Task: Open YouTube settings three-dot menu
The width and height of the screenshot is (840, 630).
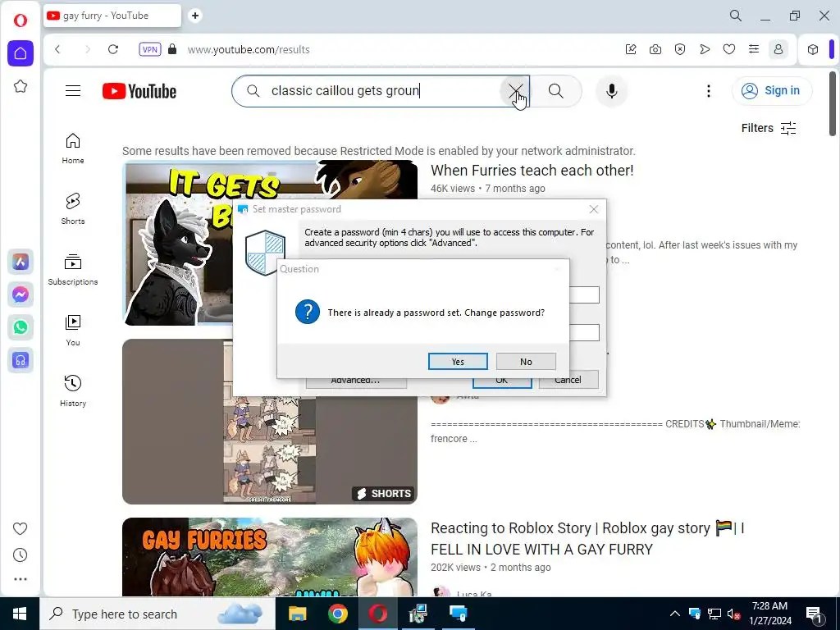Action: point(708,91)
